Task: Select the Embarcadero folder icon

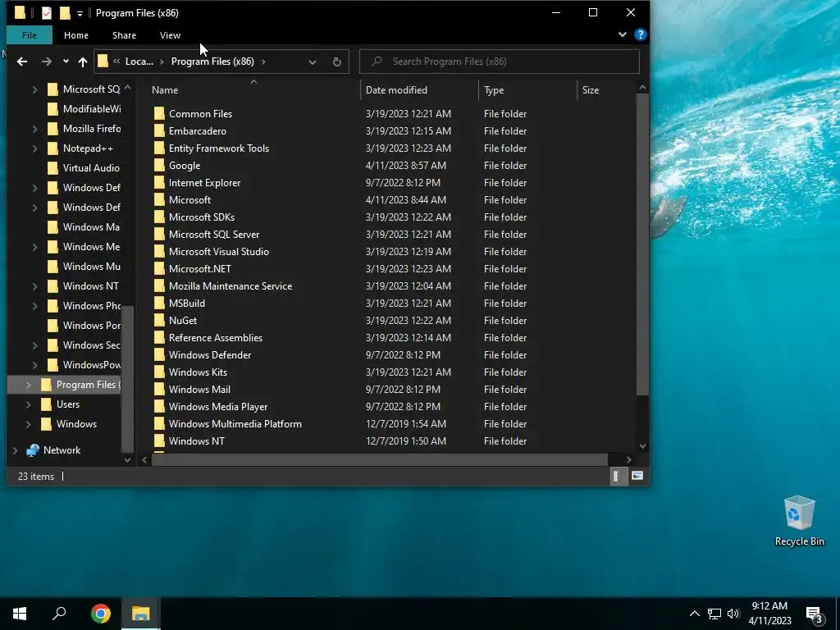Action: [159, 130]
